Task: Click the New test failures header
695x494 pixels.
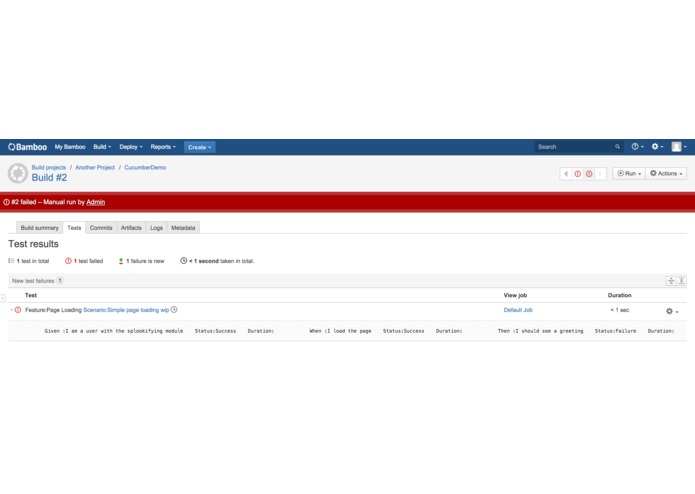Action: 33,281
